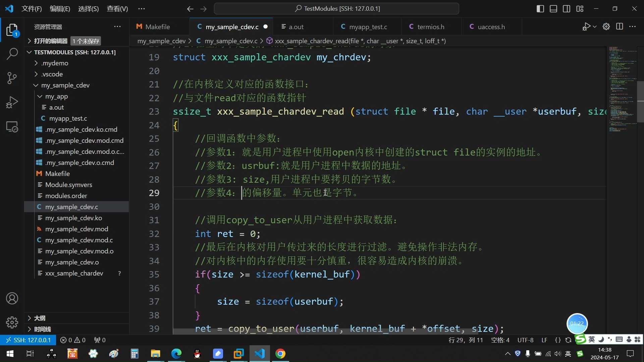
Task: Open the errors and warnings status item
Action: tap(73, 340)
